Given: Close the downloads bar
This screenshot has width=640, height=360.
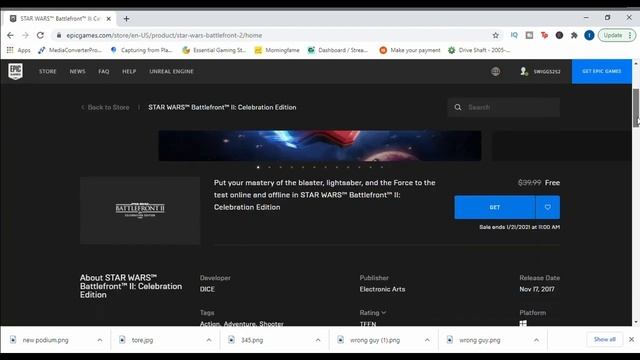Looking at the screenshot, I should (631, 339).
